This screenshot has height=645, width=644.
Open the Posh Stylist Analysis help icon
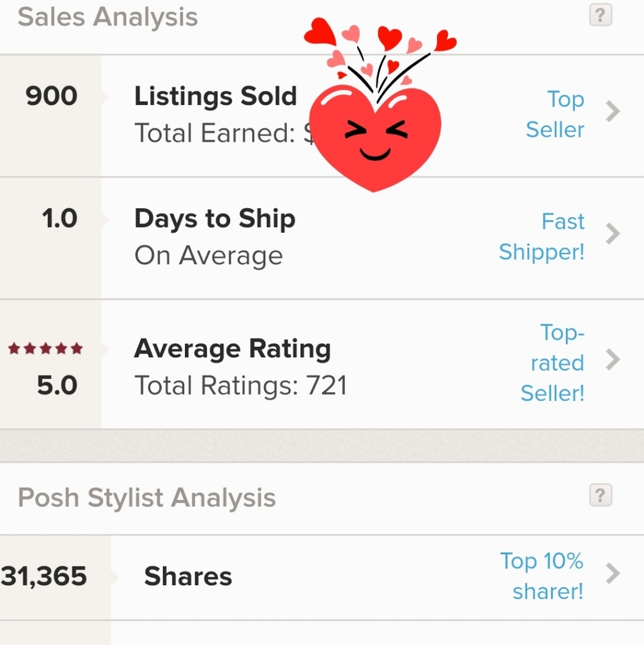[600, 495]
